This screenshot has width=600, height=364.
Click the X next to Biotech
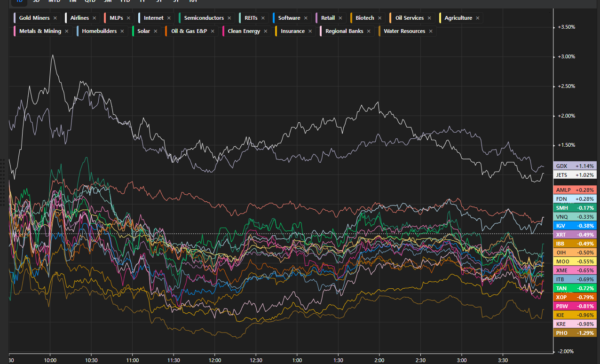pos(379,18)
